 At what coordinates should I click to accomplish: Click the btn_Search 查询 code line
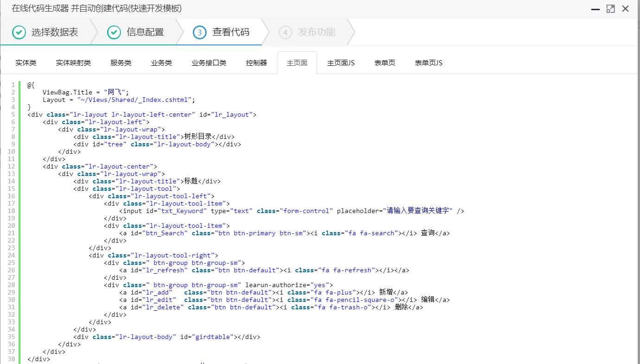(285, 233)
